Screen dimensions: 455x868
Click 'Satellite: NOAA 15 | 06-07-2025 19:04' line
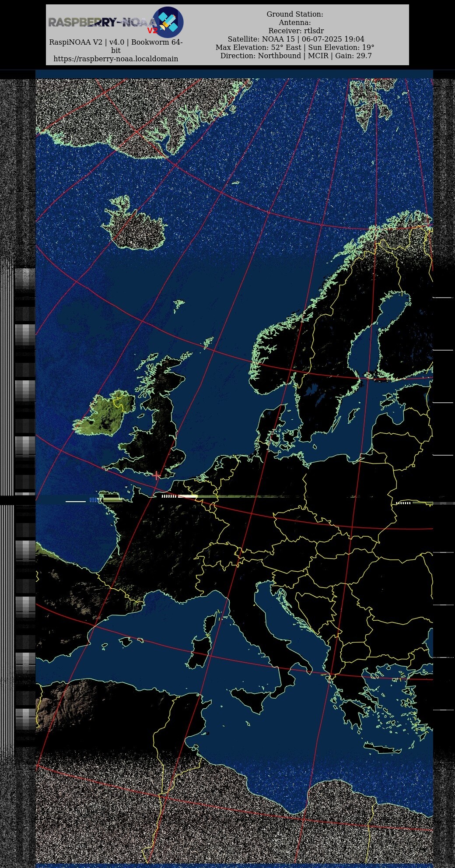coord(296,39)
